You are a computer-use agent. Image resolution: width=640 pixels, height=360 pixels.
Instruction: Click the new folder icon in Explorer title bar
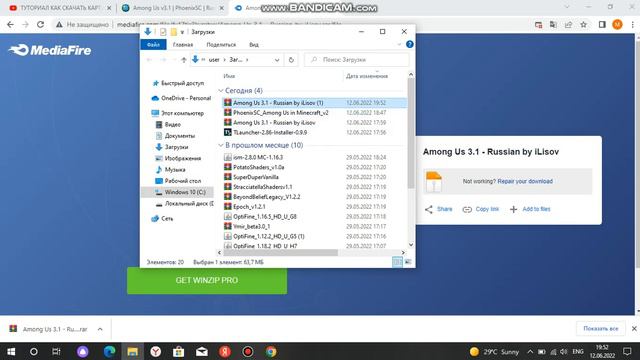173,32
